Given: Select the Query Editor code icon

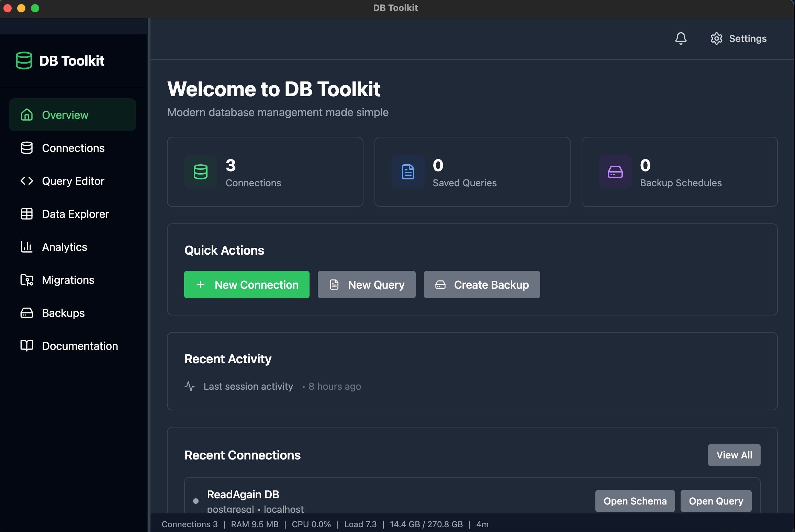Looking at the screenshot, I should (x=26, y=181).
